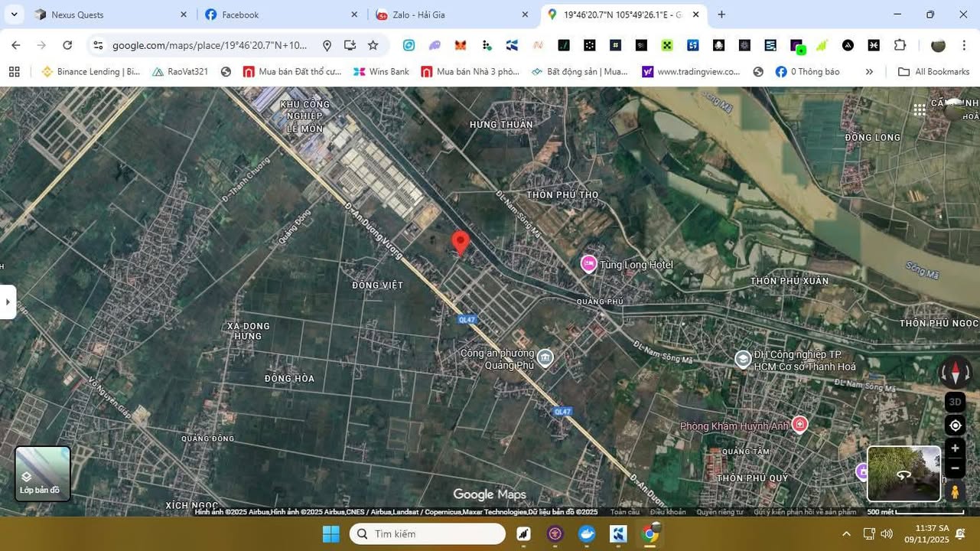Click the compass to reset north
Viewport: 980px width, 551px height.
point(955,373)
